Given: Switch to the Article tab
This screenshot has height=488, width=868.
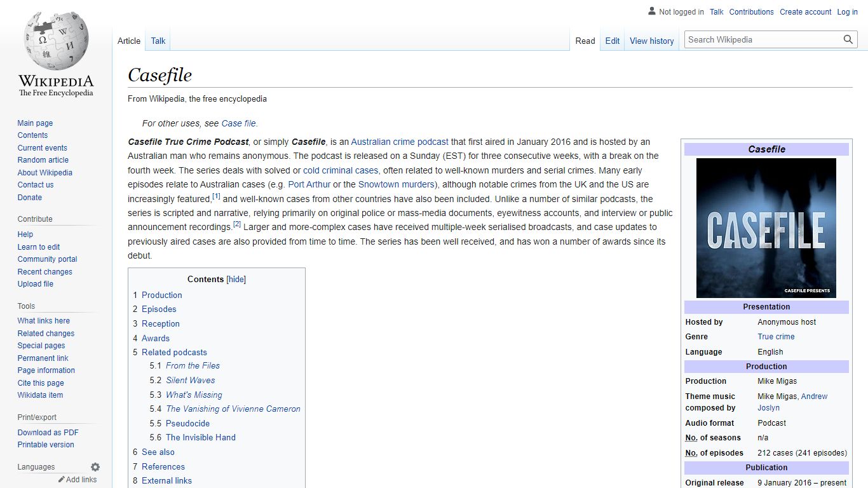Looking at the screenshot, I should pos(129,41).
